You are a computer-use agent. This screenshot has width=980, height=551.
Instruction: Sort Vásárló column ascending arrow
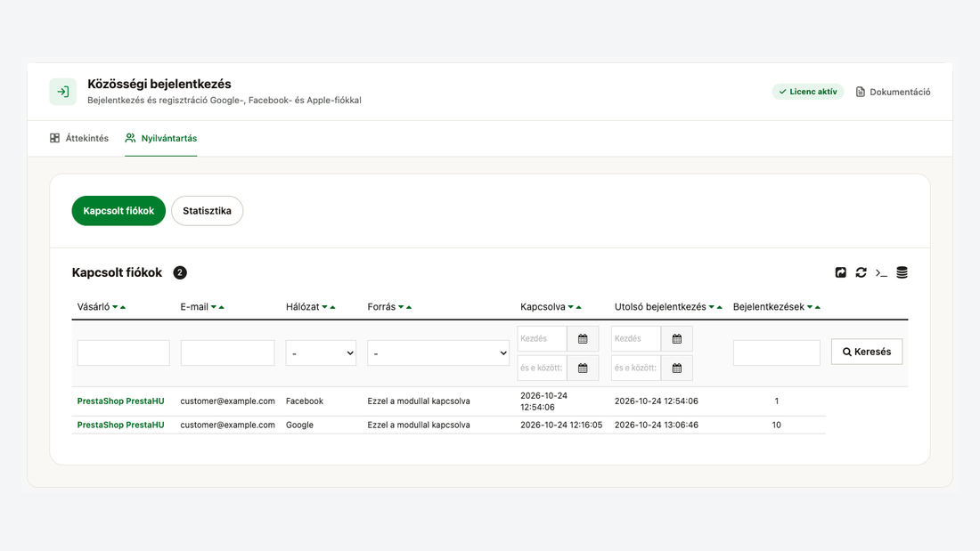click(123, 307)
